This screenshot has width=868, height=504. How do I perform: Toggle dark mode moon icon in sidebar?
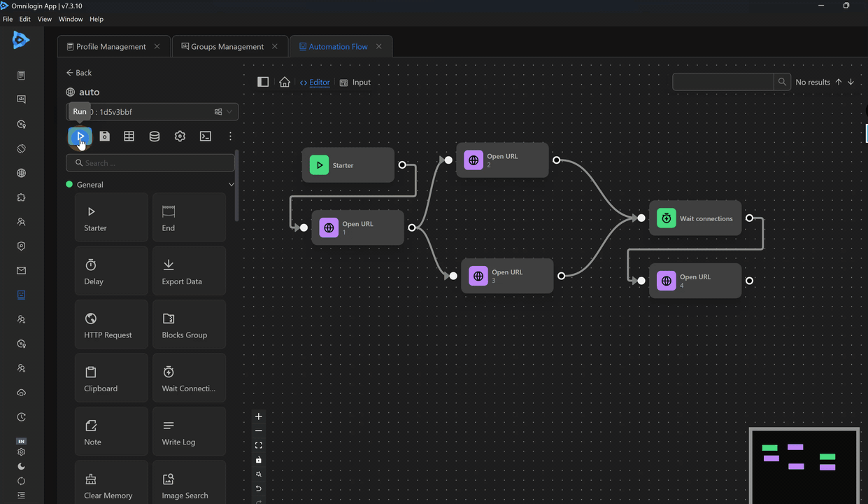tap(21, 466)
